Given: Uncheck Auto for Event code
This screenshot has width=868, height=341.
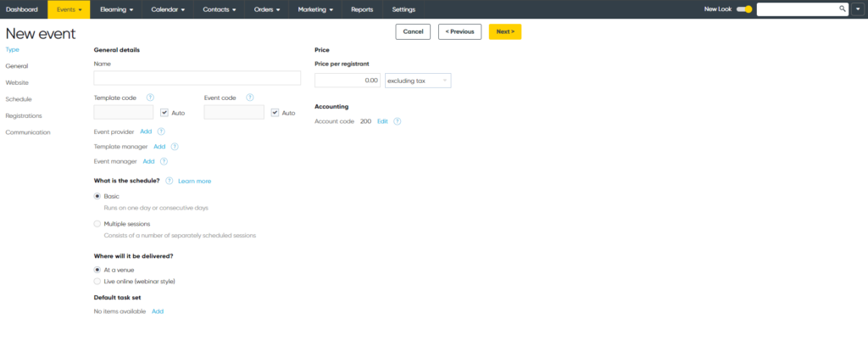Looking at the screenshot, I should 275,113.
